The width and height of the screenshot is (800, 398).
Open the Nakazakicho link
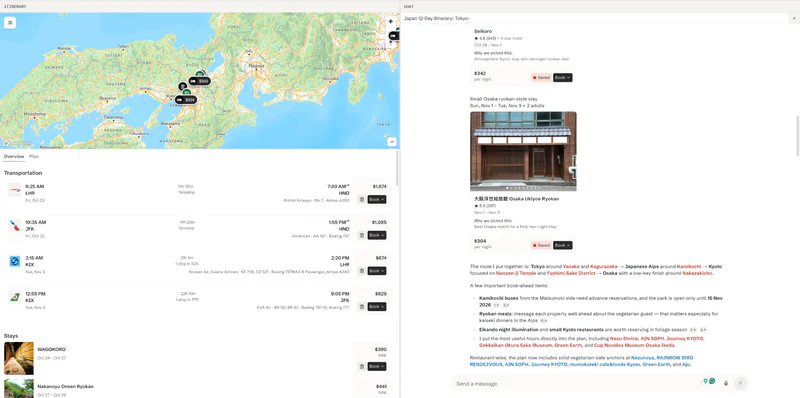pyautogui.click(x=697, y=273)
